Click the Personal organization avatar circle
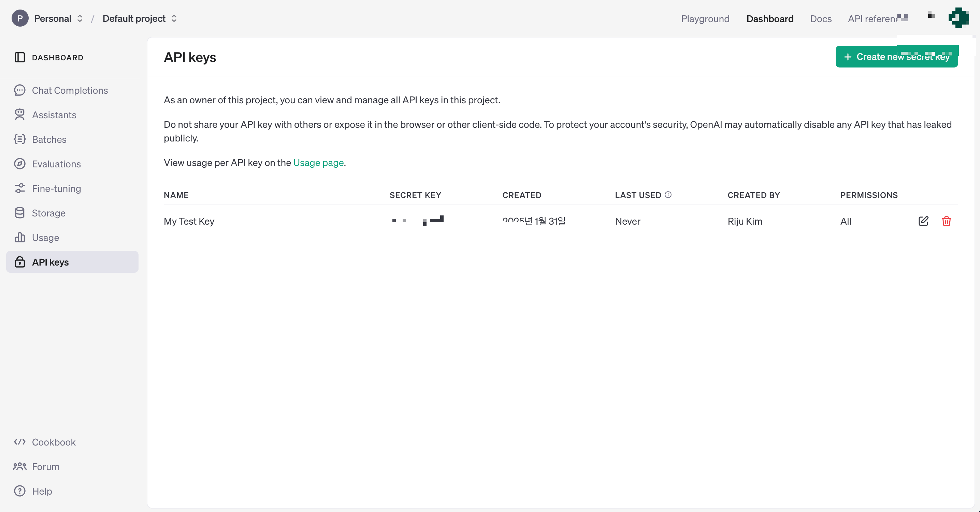 [x=20, y=18]
